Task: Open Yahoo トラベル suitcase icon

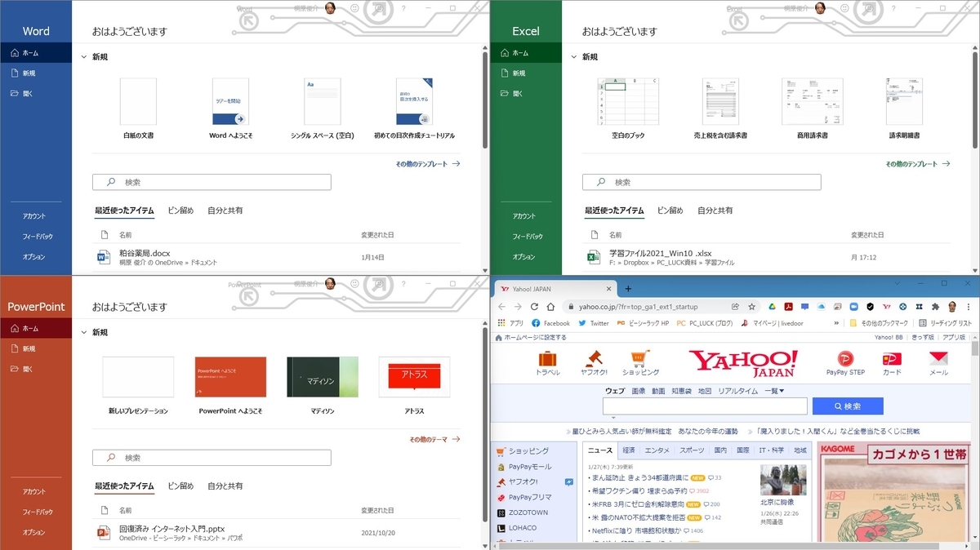Action: (547, 358)
